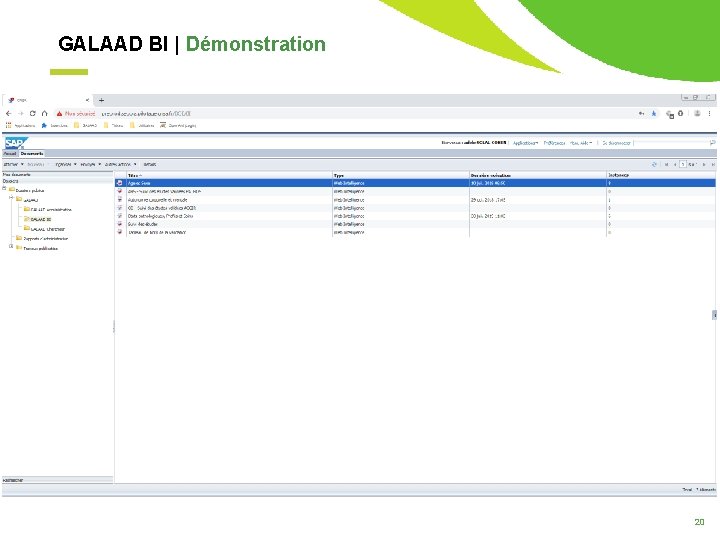
Task: Click the side panel handle on right edge
Action: 714,315
